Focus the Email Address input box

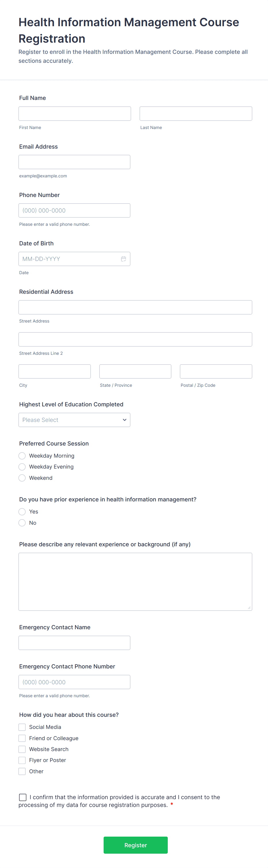pyautogui.click(x=74, y=162)
